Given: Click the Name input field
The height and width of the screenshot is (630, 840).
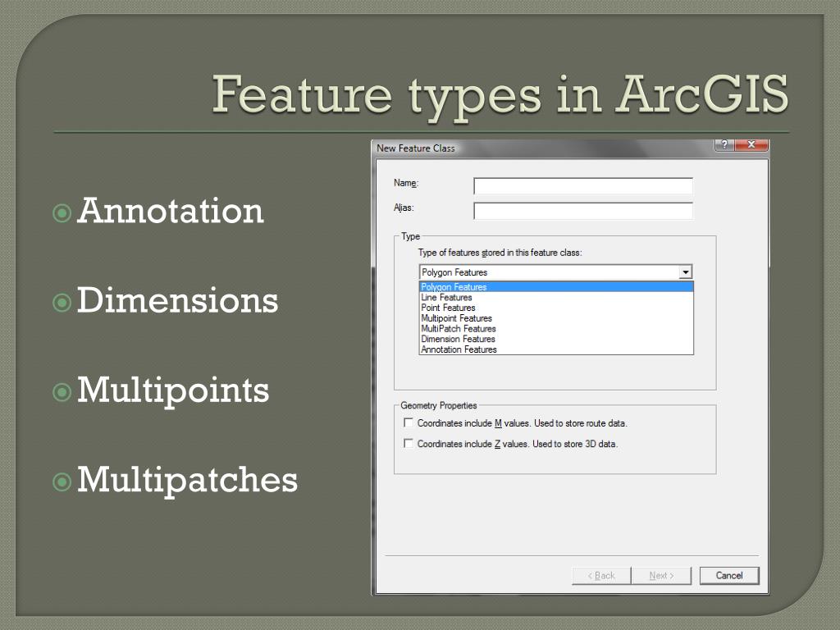Looking at the screenshot, I should pos(583,186).
